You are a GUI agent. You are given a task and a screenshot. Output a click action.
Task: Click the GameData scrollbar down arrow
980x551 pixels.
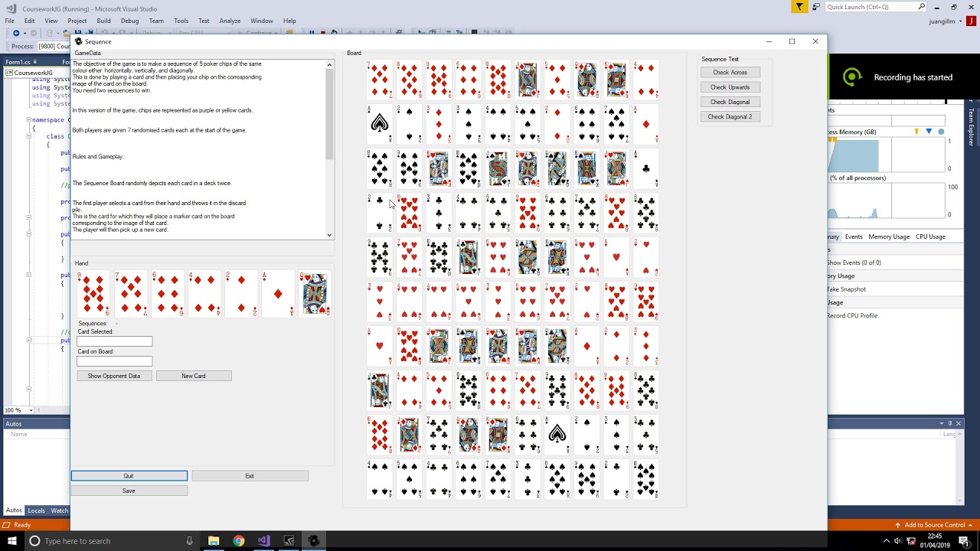pos(330,235)
